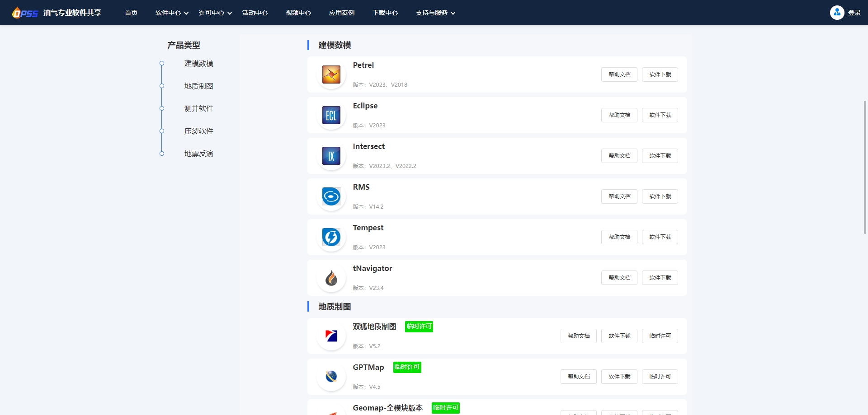Select 地质制图 in the product type sidebar

point(198,86)
